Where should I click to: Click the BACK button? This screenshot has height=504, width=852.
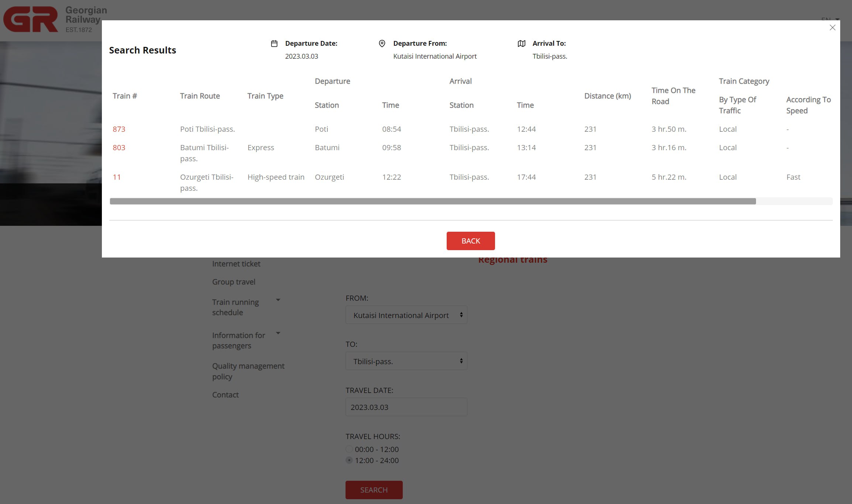pos(471,241)
